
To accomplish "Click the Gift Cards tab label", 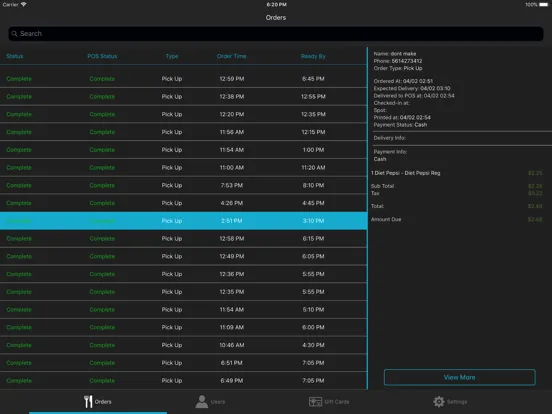I will (337, 402).
